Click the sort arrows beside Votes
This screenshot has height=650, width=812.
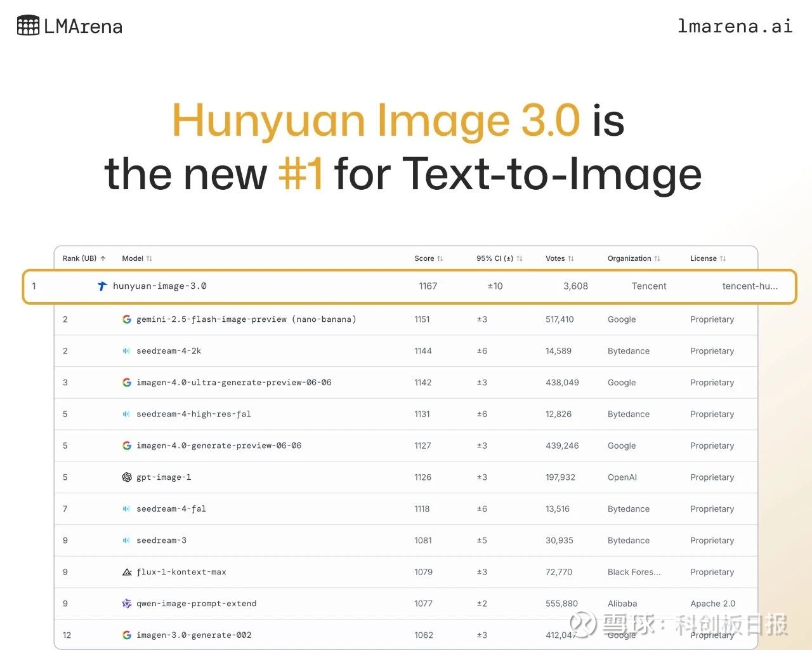point(571,258)
